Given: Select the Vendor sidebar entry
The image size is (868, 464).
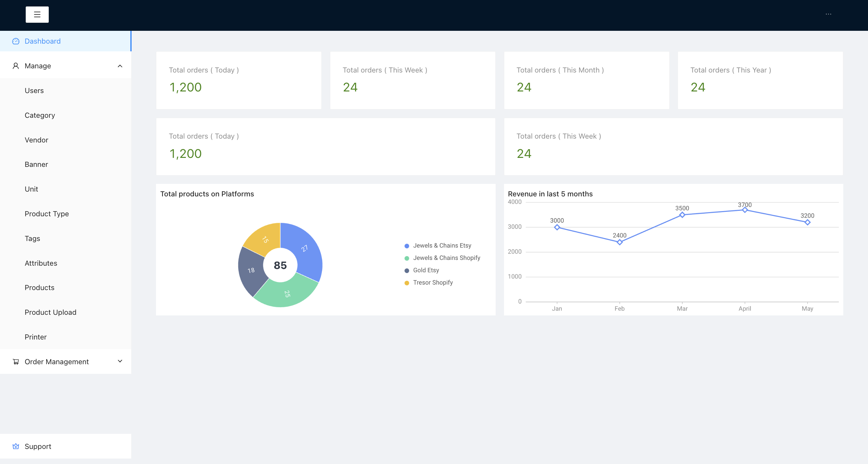Looking at the screenshot, I should pyautogui.click(x=36, y=140).
